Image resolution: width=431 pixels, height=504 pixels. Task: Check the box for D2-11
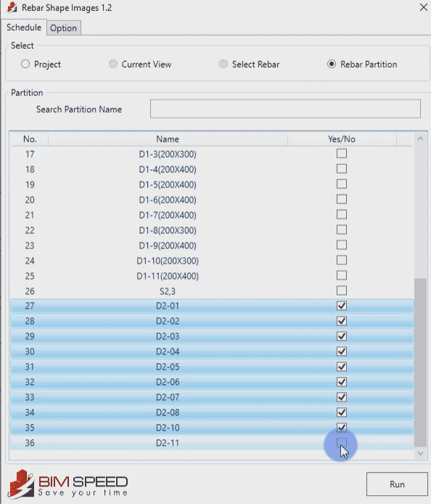pos(342,442)
